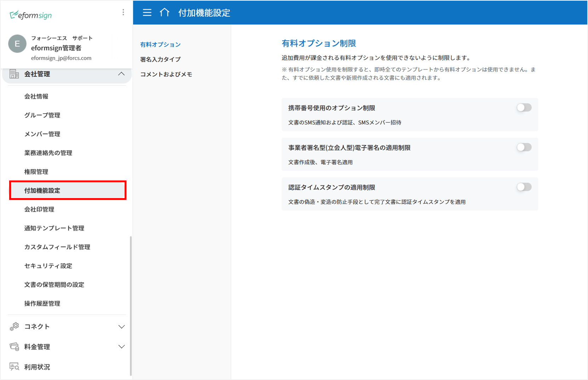Image resolution: width=588 pixels, height=380 pixels.
Task: Enable 携帯番号使用のオプション制限 toggle
Action: tap(524, 108)
